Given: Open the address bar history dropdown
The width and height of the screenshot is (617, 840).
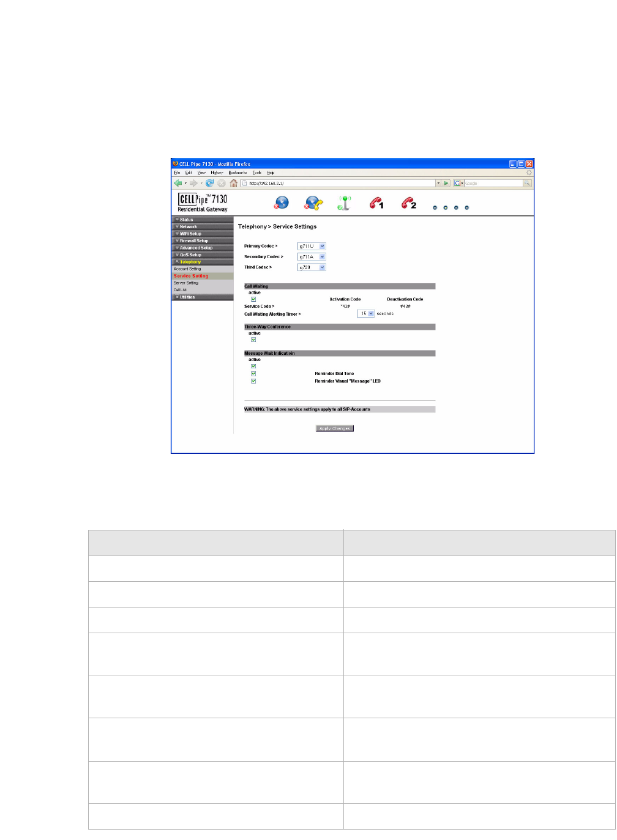Looking at the screenshot, I should pos(438,183).
